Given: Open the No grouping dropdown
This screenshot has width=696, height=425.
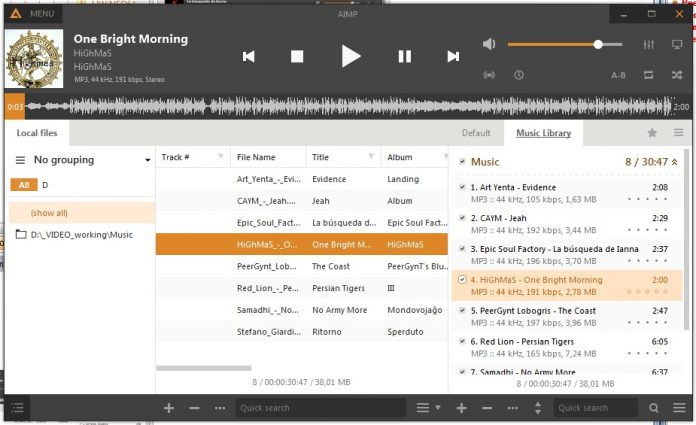Looking at the screenshot, I should click(82, 160).
